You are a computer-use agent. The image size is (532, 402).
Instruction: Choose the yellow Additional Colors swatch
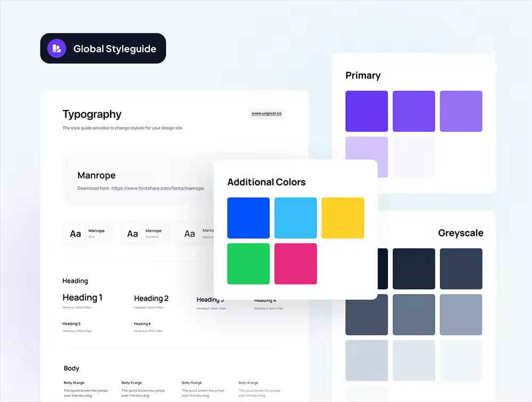pos(343,218)
